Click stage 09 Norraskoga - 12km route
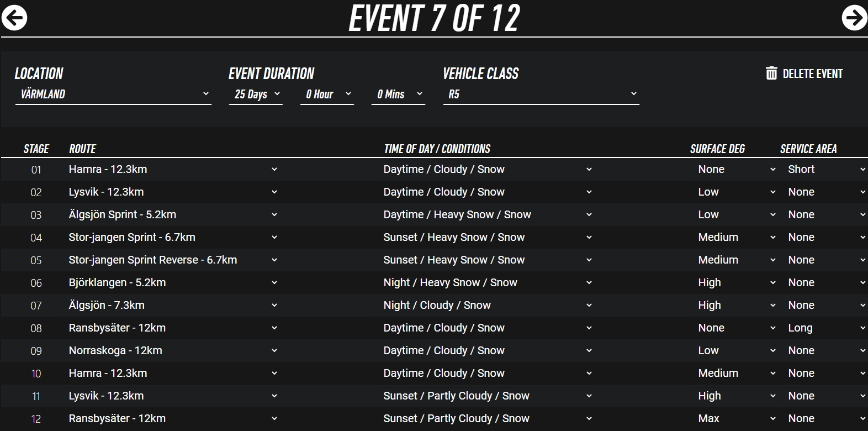This screenshot has width=868, height=431. [172, 351]
